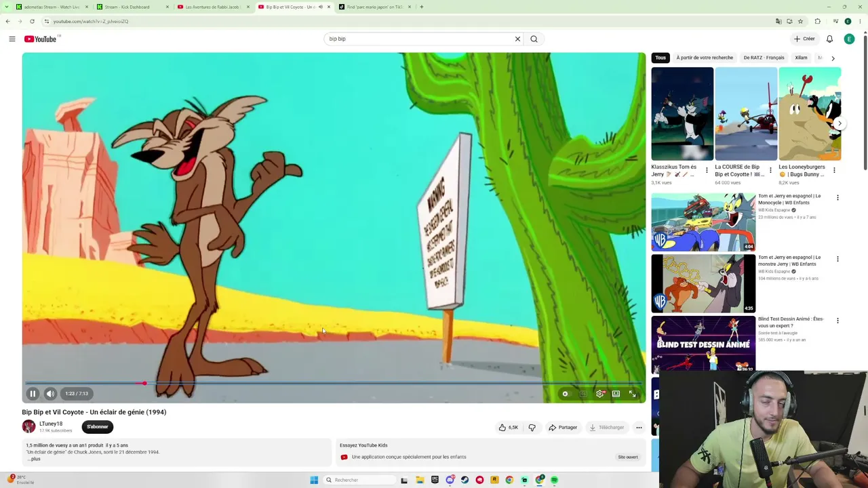Open the Windows Start menu
This screenshot has height=488, width=868.
[314, 480]
